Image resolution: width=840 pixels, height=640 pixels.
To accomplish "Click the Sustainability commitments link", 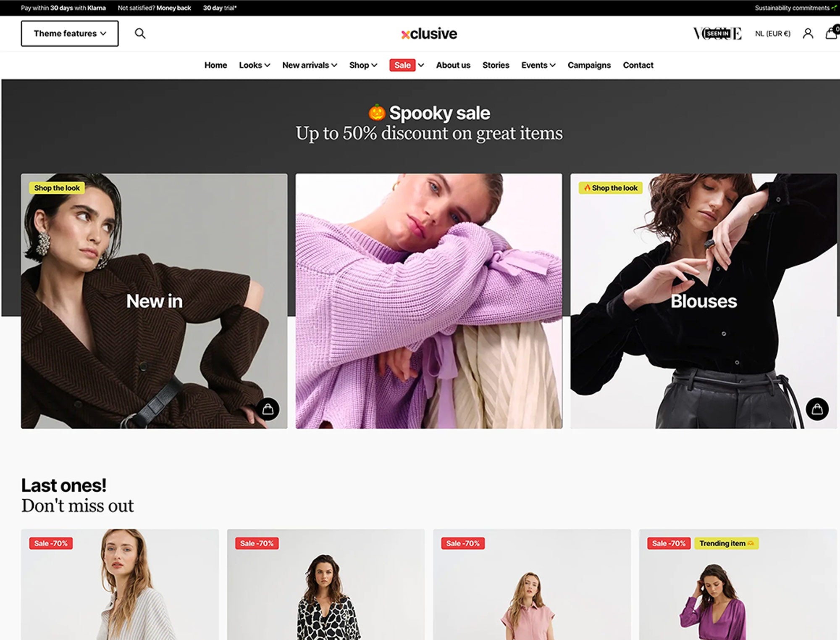I will coord(793,8).
